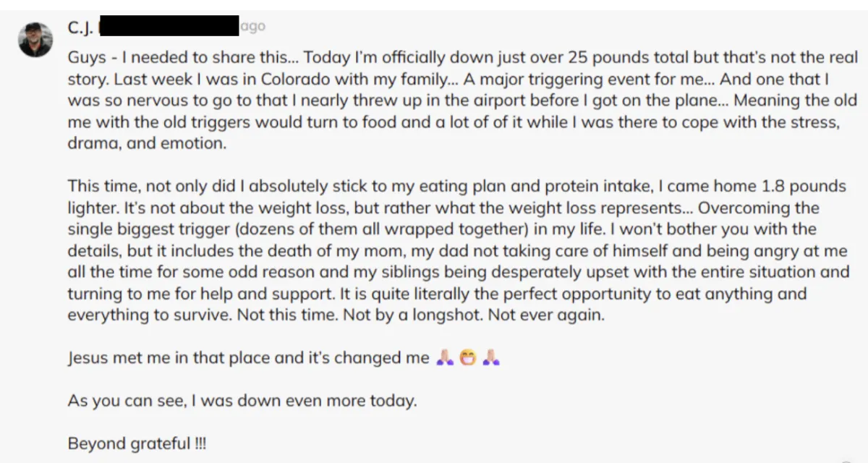Click the words 'drama, and emotion.'

[146, 143]
